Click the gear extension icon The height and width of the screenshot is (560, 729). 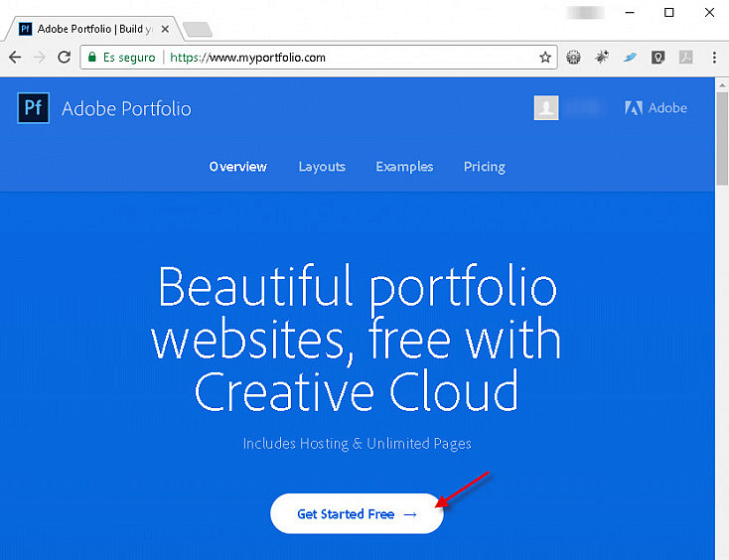tap(573, 58)
